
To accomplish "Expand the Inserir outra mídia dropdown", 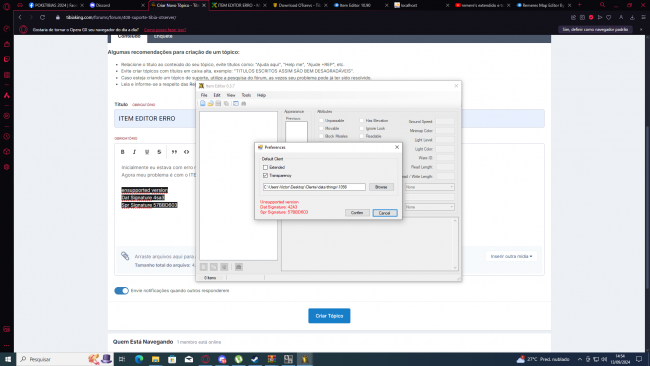I will tap(511, 256).
